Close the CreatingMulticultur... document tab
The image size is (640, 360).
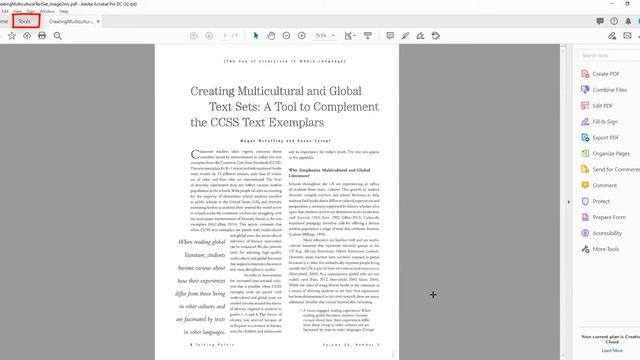pos(98,21)
